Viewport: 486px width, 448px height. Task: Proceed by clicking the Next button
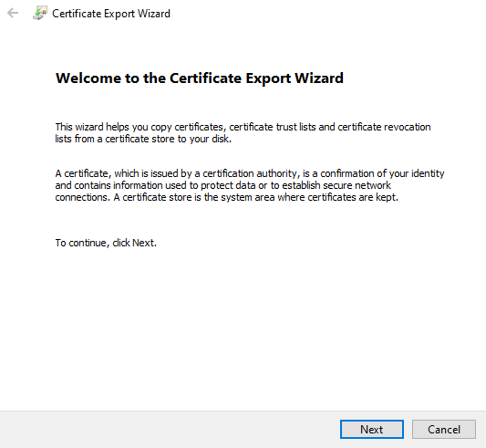(372, 430)
